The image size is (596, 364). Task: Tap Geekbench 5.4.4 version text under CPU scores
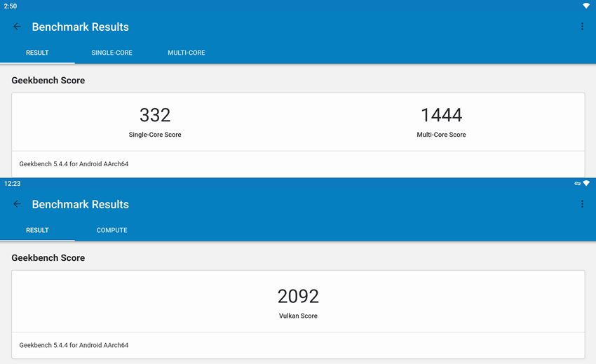74,164
